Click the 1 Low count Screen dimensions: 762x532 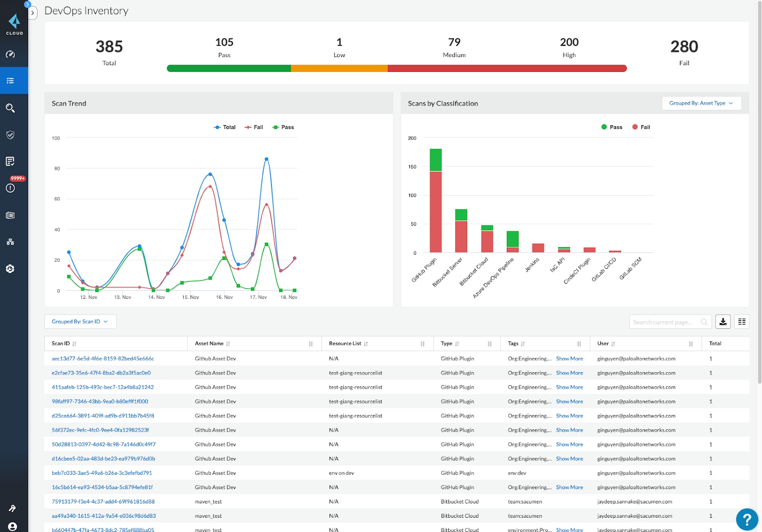(x=340, y=42)
